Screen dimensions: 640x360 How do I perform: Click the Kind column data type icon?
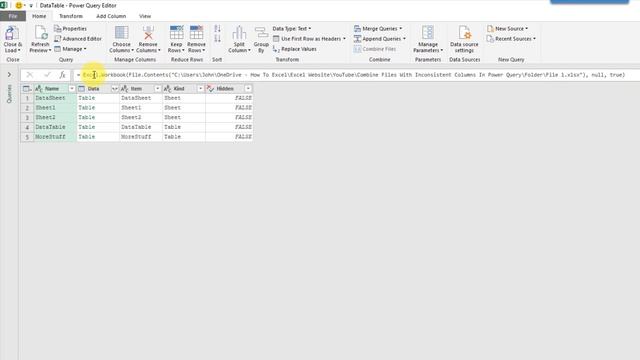tap(167, 89)
